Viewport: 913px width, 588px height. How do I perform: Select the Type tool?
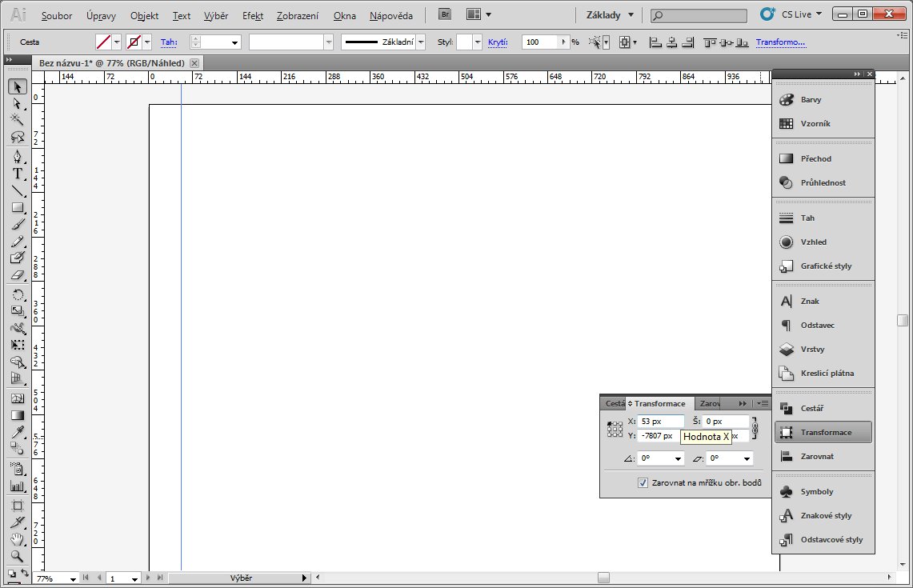click(18, 174)
